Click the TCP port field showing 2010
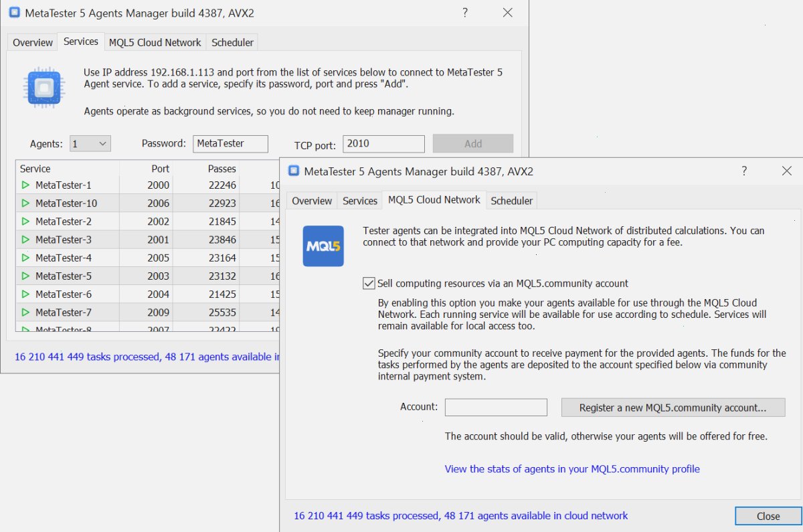The width and height of the screenshot is (803, 532). [384, 143]
